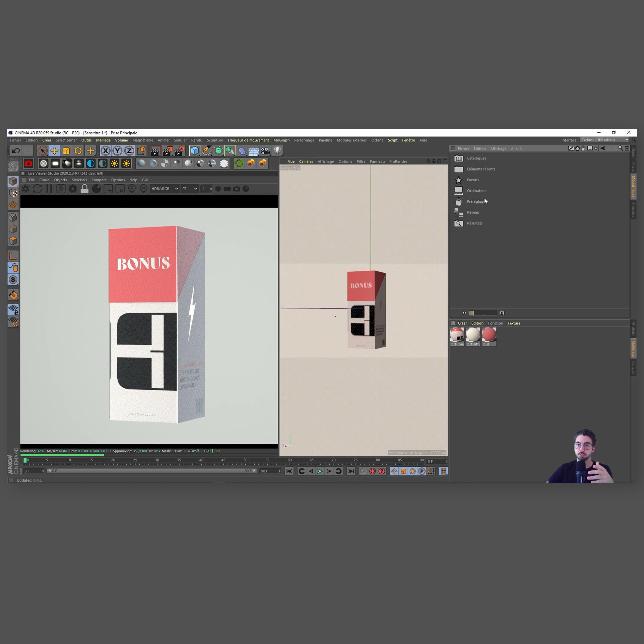Toggle Live Viewer resolution lock

(84, 189)
